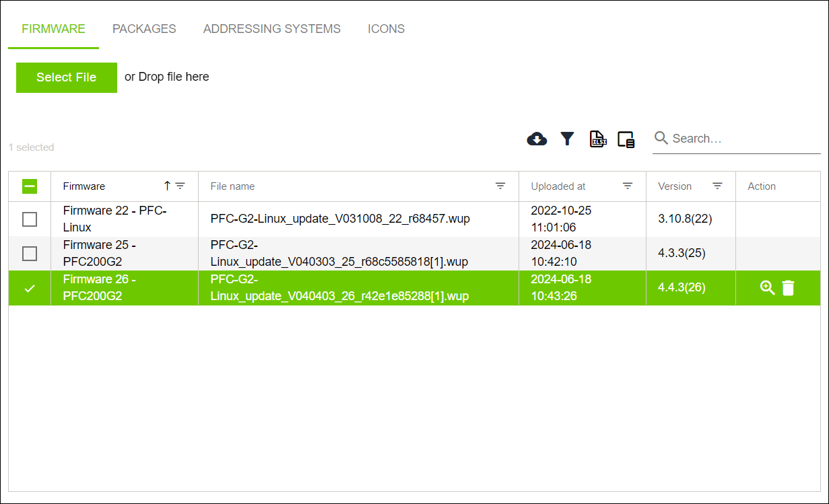This screenshot has height=504, width=829.
Task: Toggle the select-all header checkbox
Action: [30, 186]
